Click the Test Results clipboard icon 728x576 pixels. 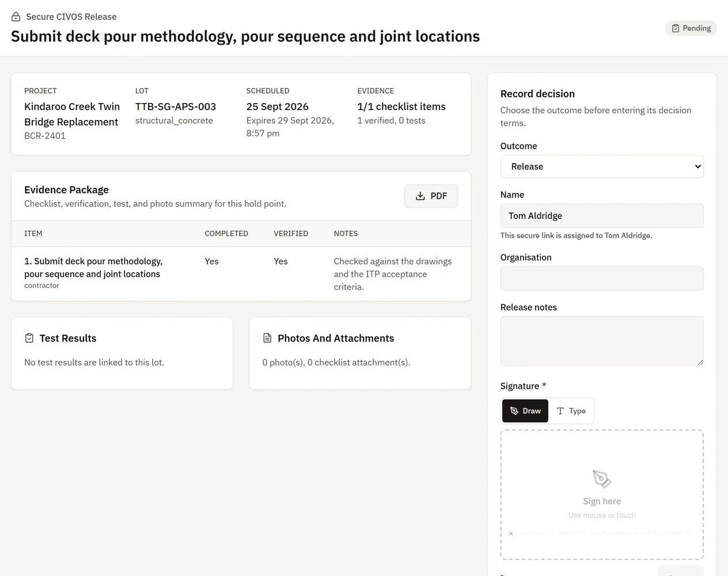coord(29,338)
